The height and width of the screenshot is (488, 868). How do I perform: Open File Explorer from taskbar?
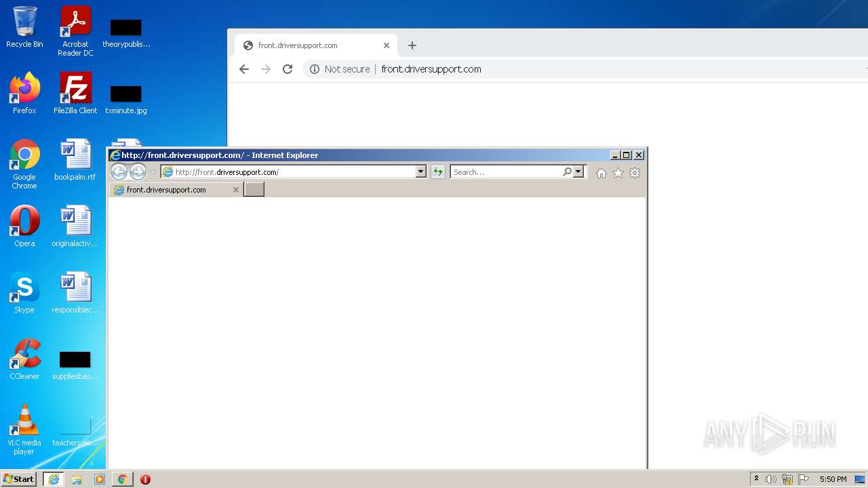pos(77,479)
